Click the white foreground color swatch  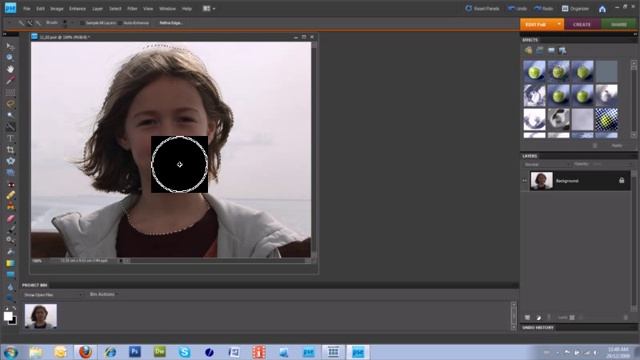8,316
